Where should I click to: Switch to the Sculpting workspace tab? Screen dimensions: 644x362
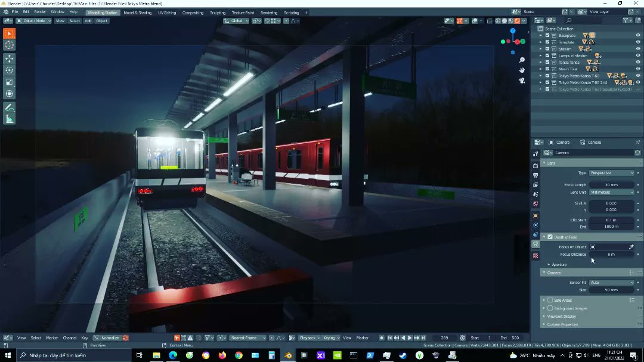click(x=218, y=13)
